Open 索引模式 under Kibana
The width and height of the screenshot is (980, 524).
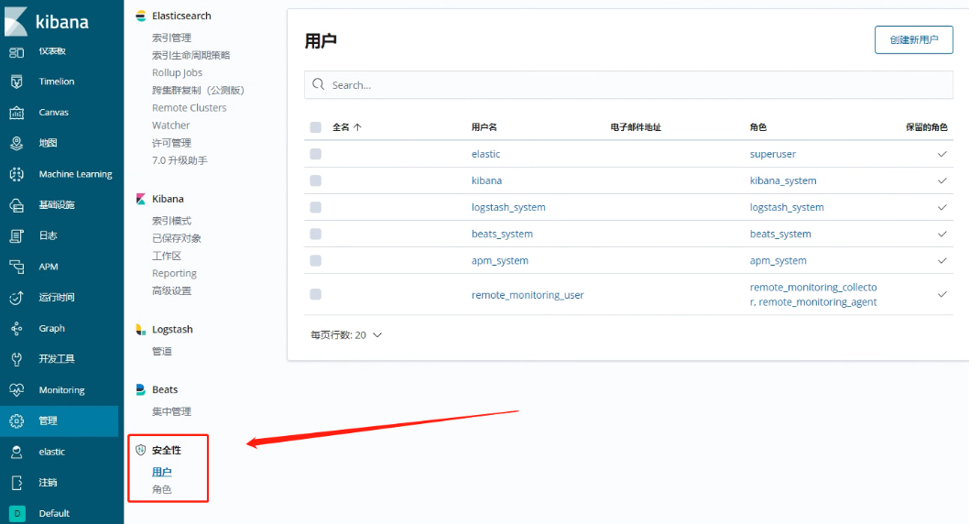(171, 221)
